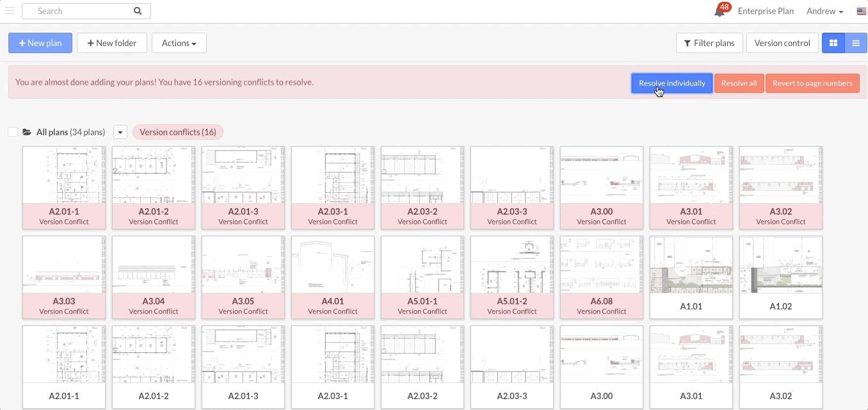The image size is (868, 410).
Task: Toggle the Version conflicts (16) filter chip
Action: (177, 132)
